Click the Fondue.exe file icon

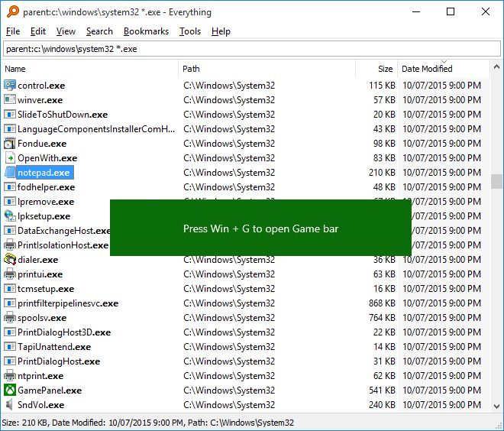(x=10, y=143)
